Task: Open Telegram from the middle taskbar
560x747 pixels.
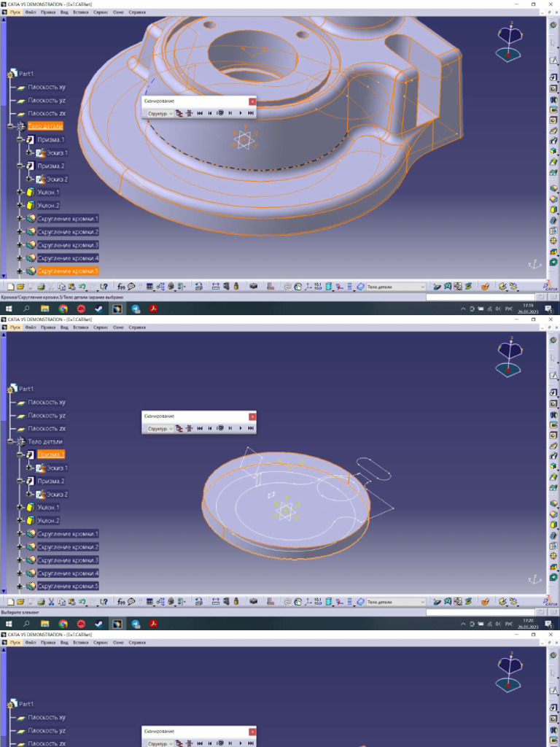Action: pyautogui.click(x=135, y=624)
